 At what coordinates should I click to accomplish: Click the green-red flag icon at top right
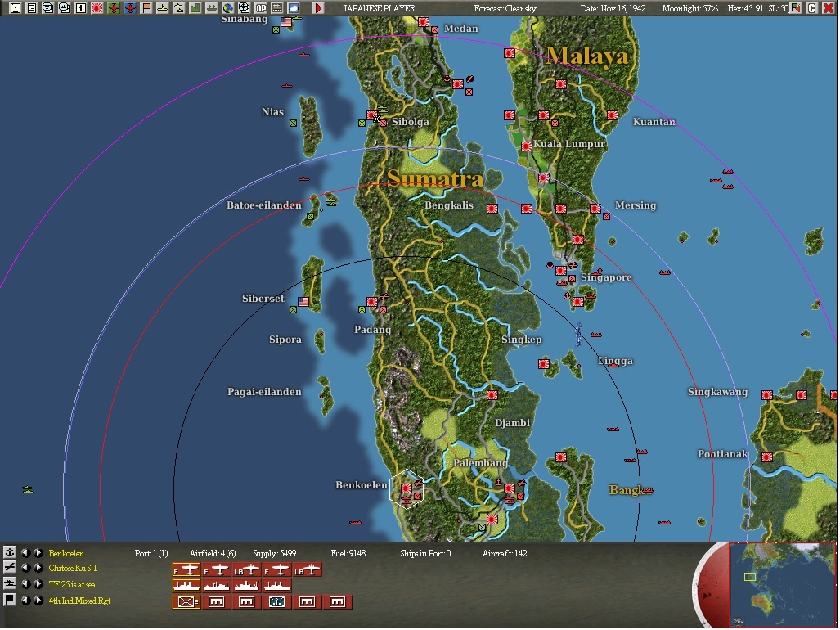[x=796, y=8]
